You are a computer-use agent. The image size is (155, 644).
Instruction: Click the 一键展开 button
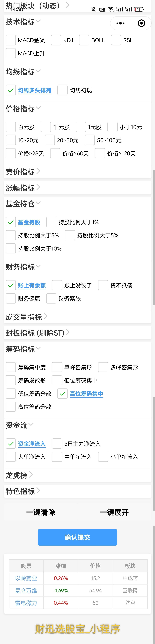[114, 512]
